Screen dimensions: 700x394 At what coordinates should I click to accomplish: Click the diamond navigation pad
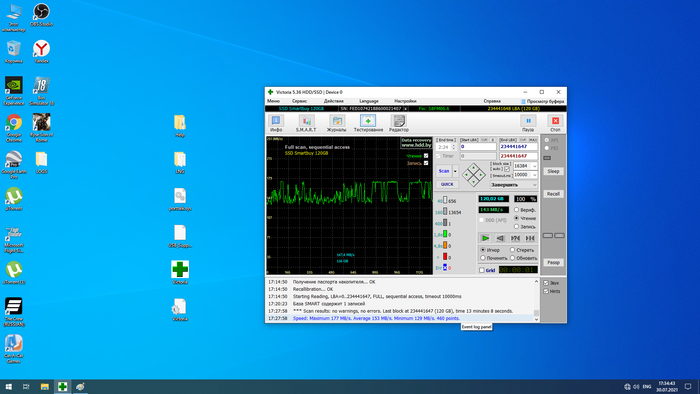point(474,174)
